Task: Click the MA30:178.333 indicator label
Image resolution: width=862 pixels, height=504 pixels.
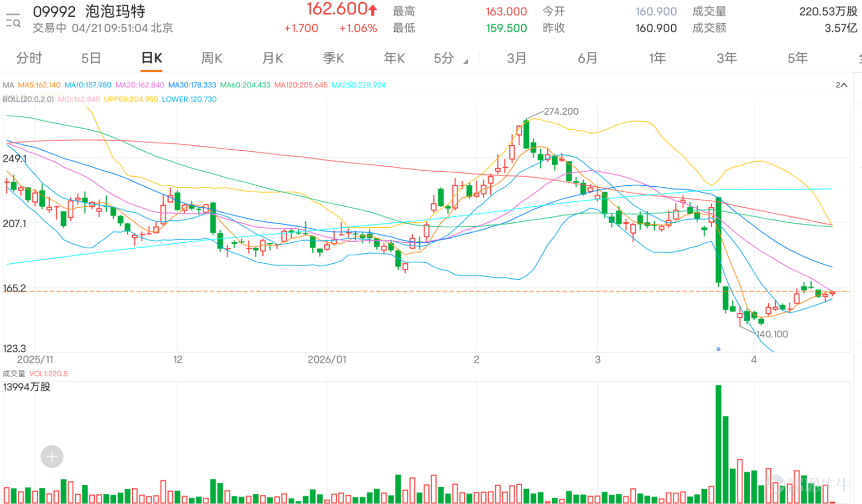Action: [x=192, y=85]
